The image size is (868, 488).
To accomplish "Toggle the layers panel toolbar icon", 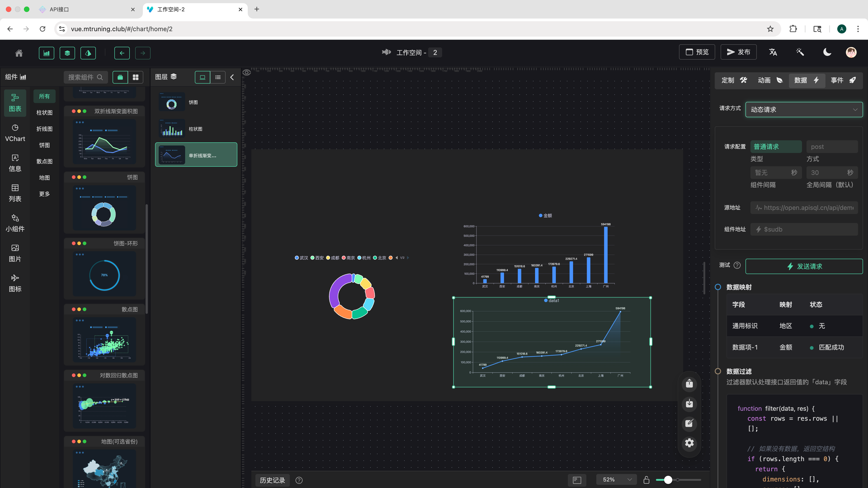I will (67, 53).
